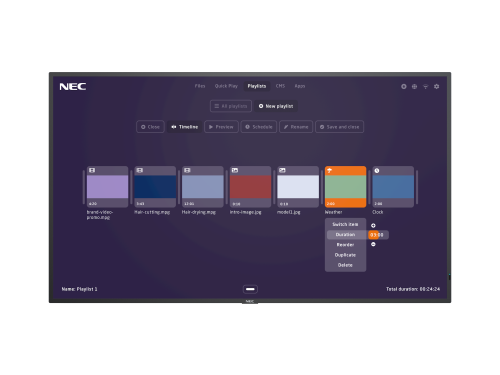Click the 2:00 duration on Weather card
The image size is (500, 375).
[x=331, y=204]
